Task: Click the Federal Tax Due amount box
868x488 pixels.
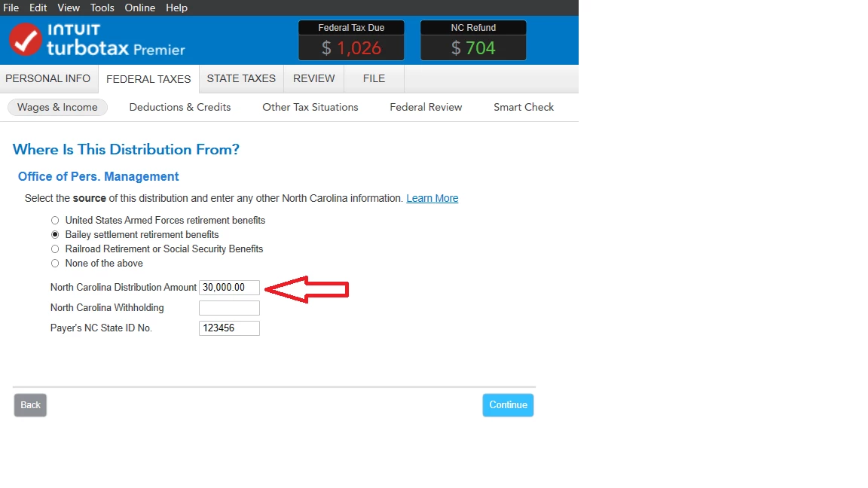Action: (352, 41)
